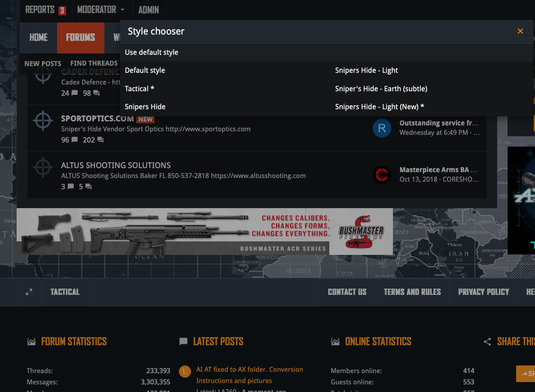Choose Snipers Hide - Light (New) * style

point(379,107)
